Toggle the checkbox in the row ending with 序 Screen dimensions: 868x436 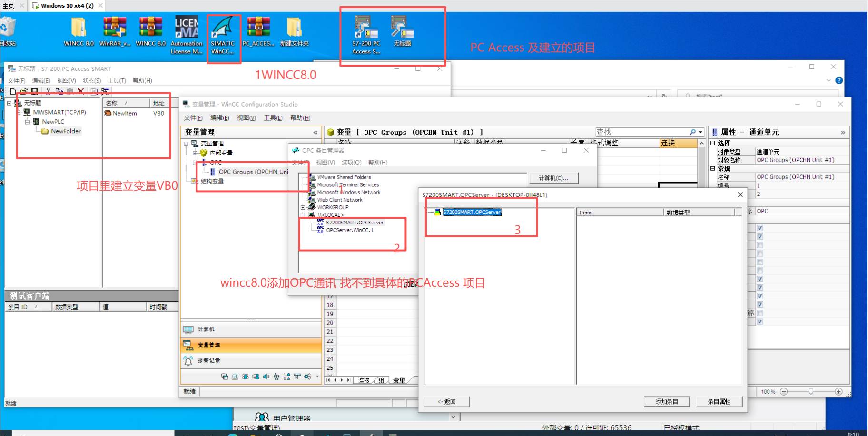(x=760, y=313)
